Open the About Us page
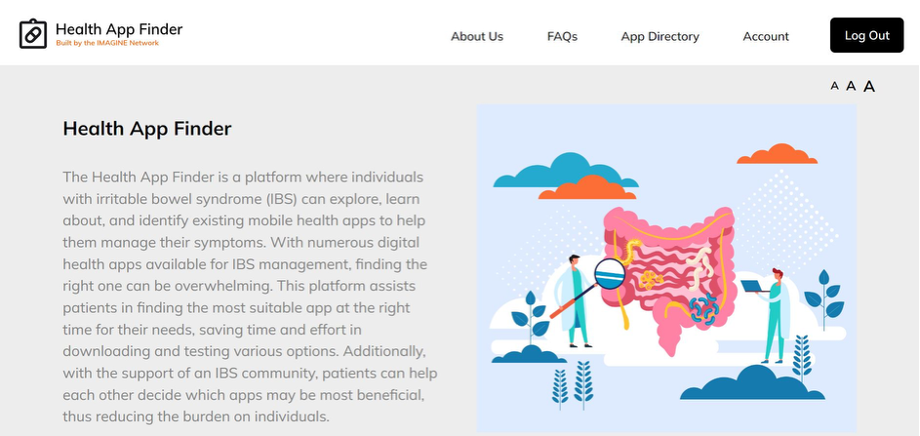The width and height of the screenshot is (920, 436). click(477, 36)
